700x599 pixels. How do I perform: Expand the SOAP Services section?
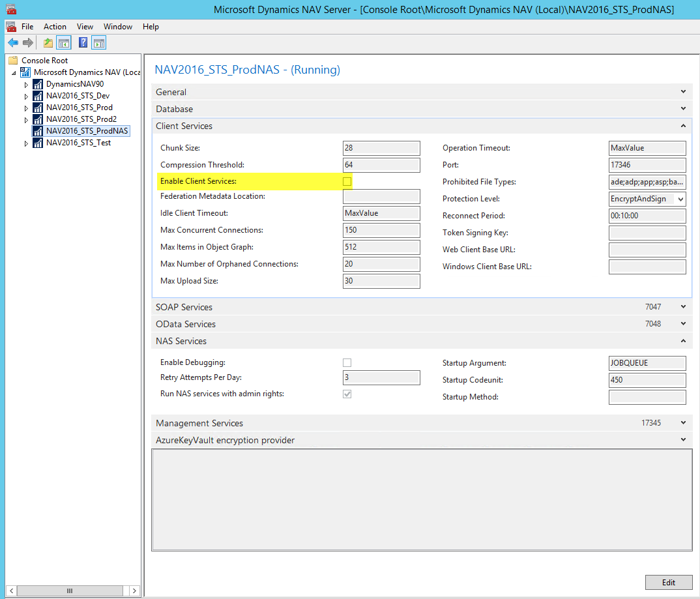[x=682, y=306]
